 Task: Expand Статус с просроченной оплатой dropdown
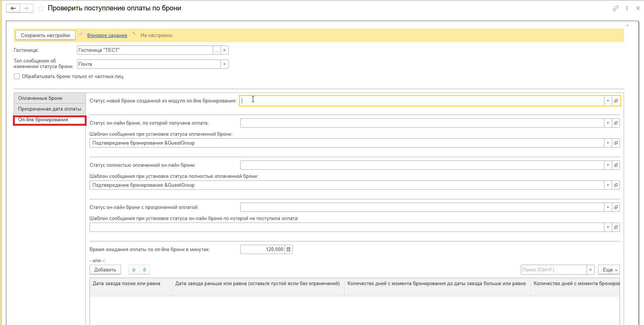click(x=608, y=207)
